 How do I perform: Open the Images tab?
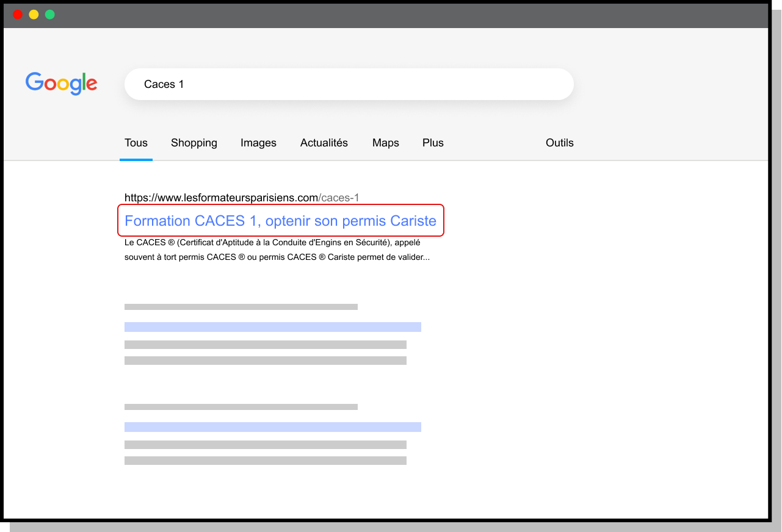pos(258,143)
